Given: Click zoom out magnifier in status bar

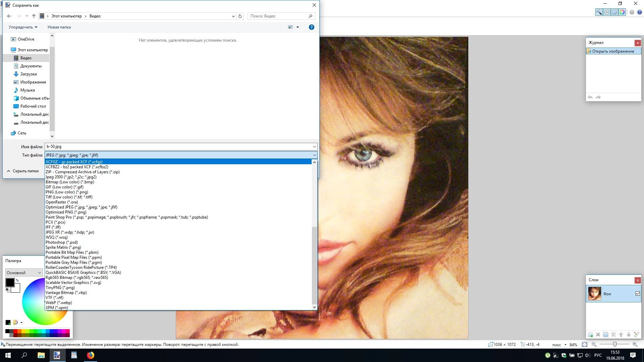Looking at the screenshot, I should (594, 345).
